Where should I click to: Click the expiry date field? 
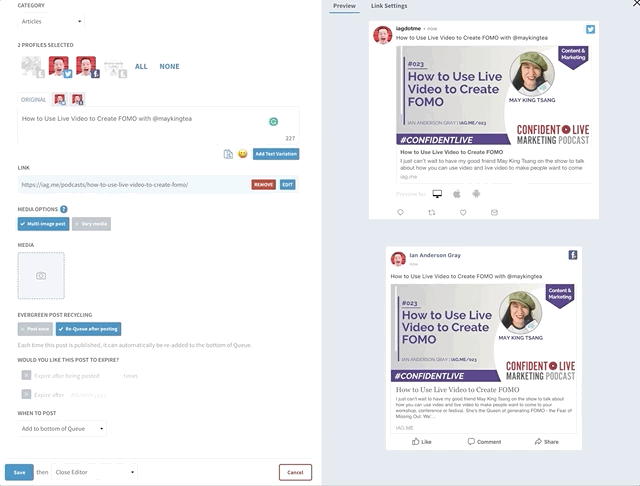point(89,395)
